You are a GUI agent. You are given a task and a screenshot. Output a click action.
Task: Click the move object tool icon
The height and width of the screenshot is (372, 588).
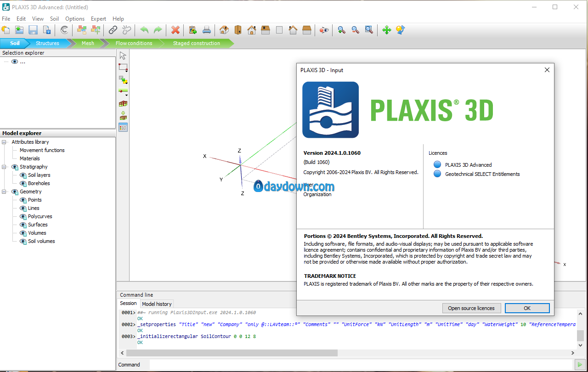click(x=123, y=80)
